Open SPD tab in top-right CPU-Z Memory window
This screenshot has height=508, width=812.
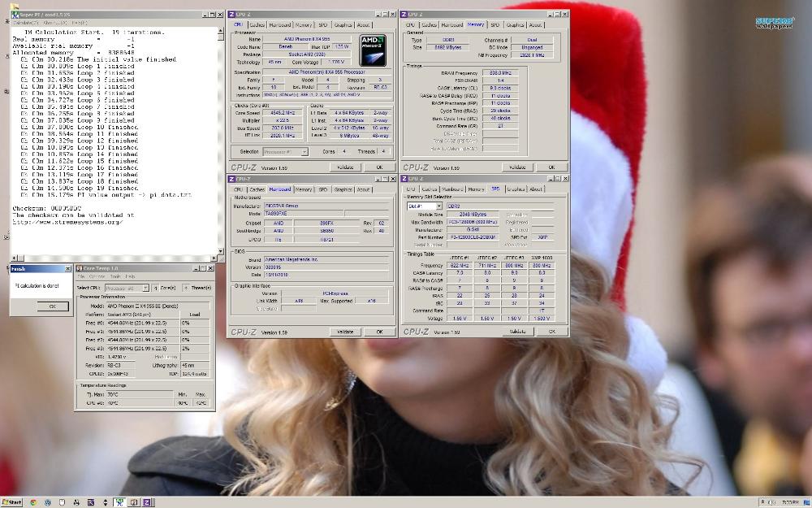[495, 25]
